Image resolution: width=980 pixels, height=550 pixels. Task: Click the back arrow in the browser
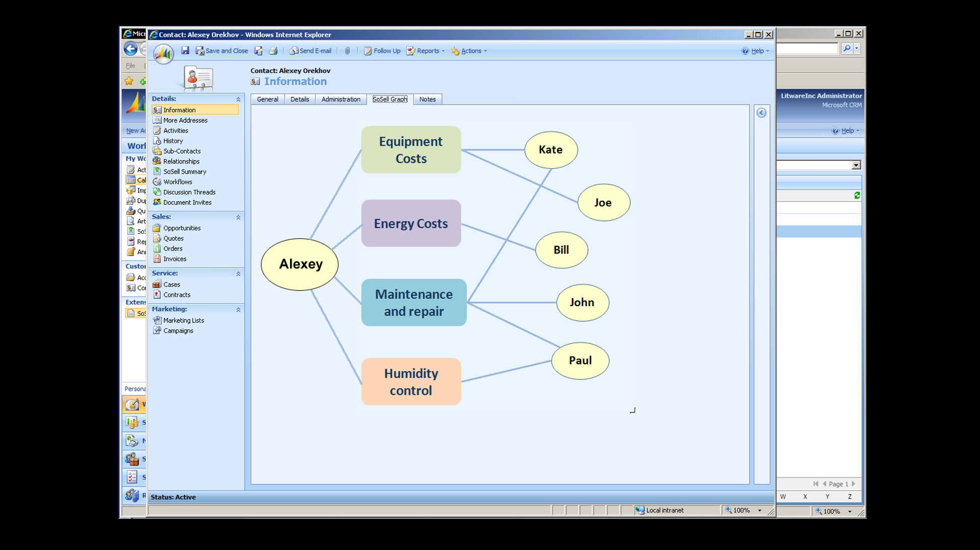coord(130,49)
